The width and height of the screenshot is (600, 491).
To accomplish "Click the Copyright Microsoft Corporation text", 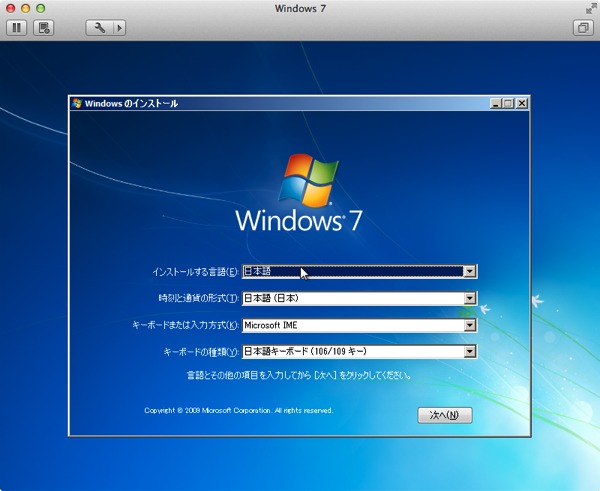I will pyautogui.click(x=238, y=411).
